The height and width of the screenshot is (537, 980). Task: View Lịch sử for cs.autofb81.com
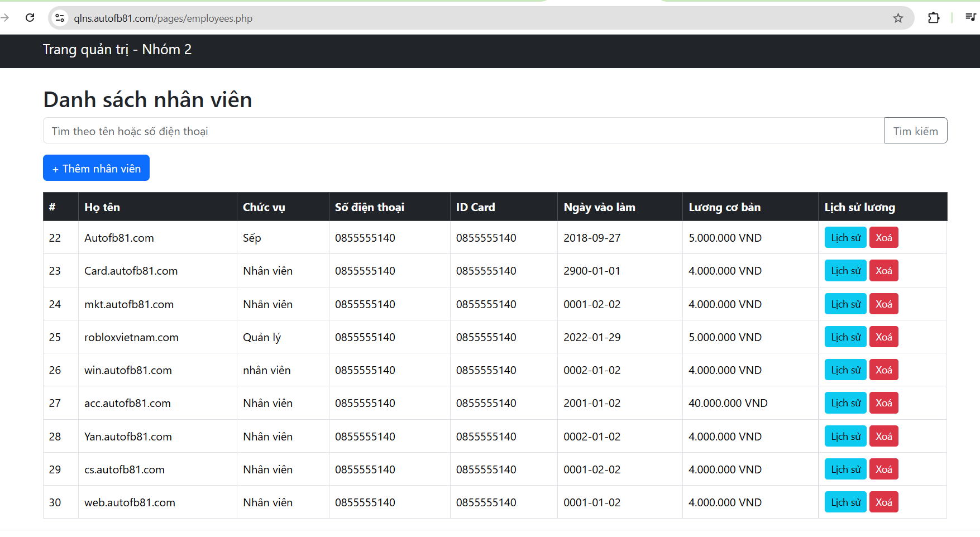(845, 469)
